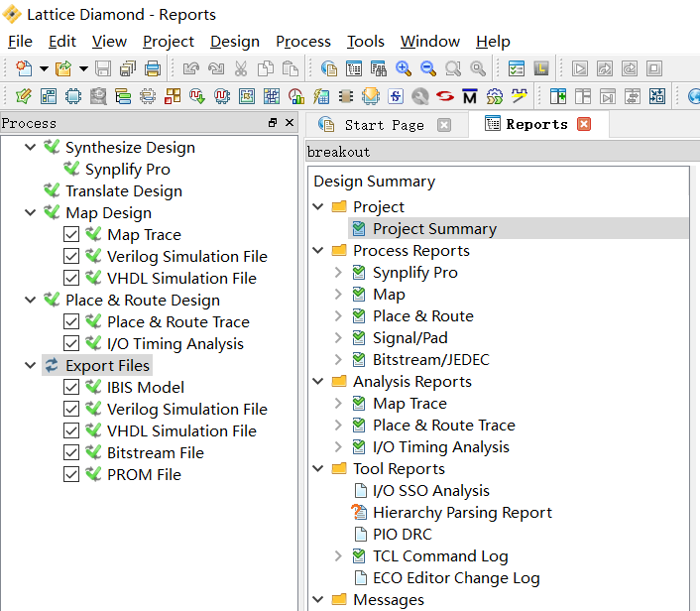Image resolution: width=700 pixels, height=611 pixels.
Task: Uncheck Verilog Simulation File under Export Files
Action: [x=71, y=409]
